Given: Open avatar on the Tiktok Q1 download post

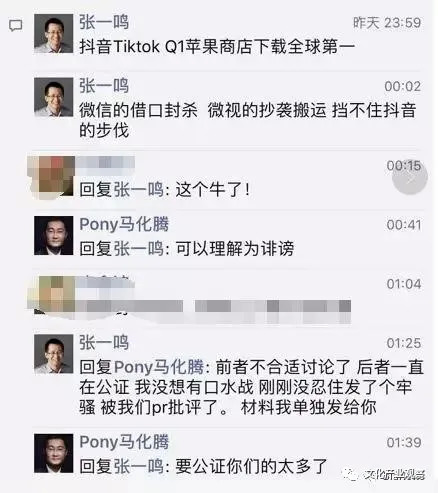Looking at the screenshot, I should point(53,34).
